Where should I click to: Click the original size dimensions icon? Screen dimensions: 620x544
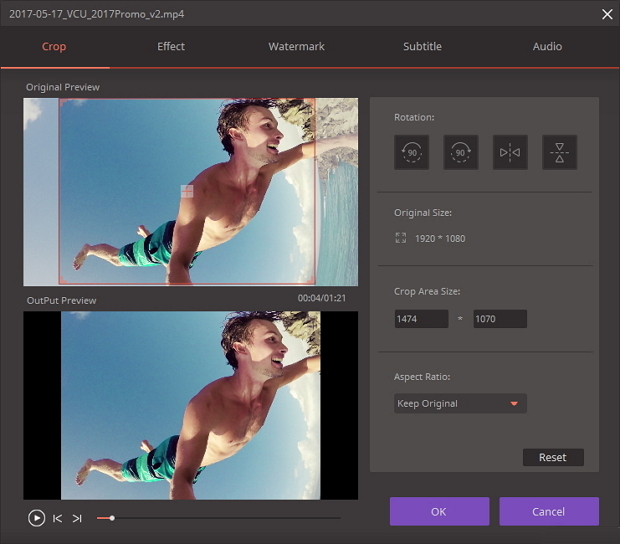(x=401, y=239)
